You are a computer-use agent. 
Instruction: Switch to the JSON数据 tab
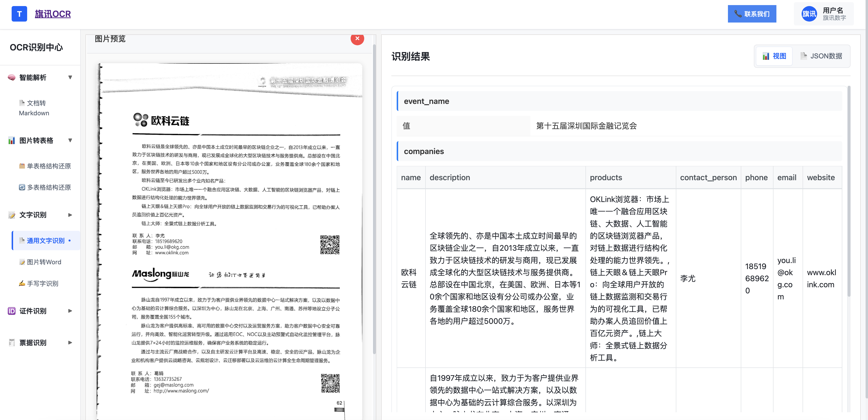tap(821, 56)
